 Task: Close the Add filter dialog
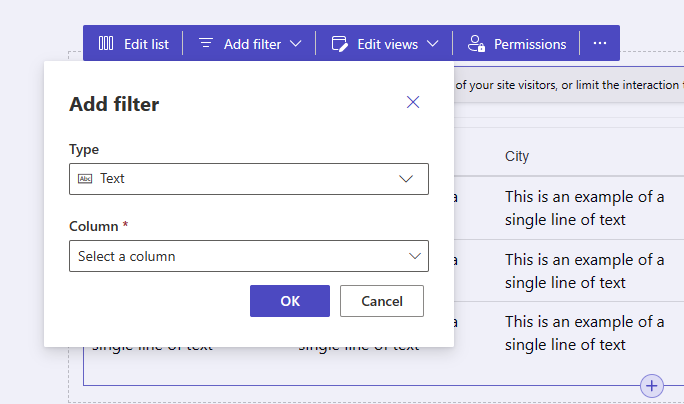(x=413, y=103)
